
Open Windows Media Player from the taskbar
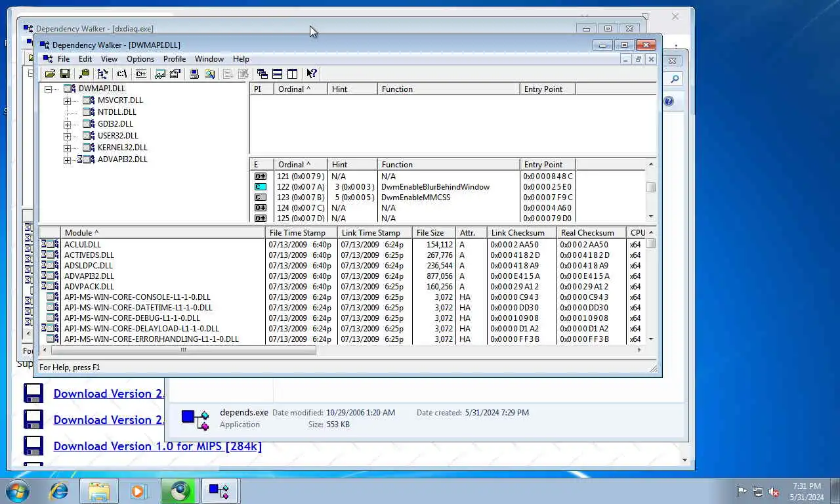pyautogui.click(x=138, y=491)
